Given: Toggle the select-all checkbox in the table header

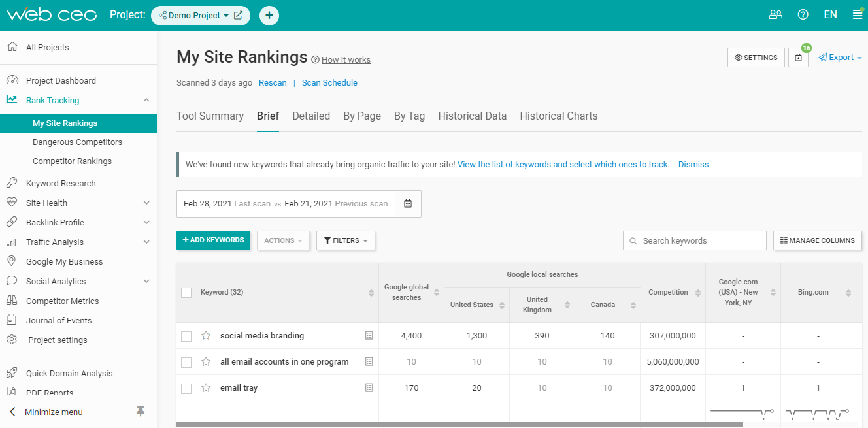Looking at the screenshot, I should coord(186,292).
